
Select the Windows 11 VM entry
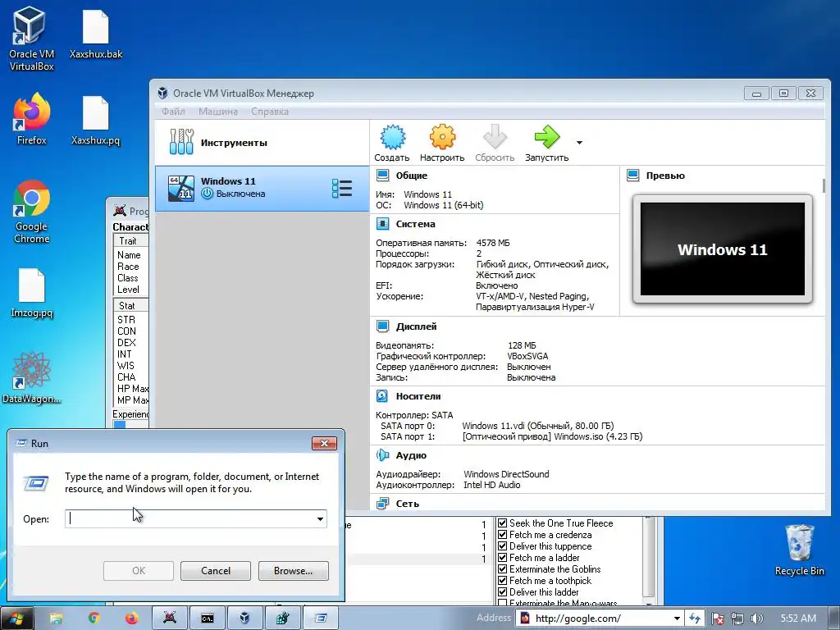262,188
